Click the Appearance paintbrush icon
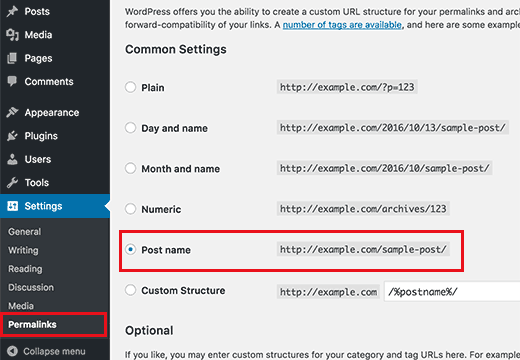The image size is (520, 360). pos(12,112)
